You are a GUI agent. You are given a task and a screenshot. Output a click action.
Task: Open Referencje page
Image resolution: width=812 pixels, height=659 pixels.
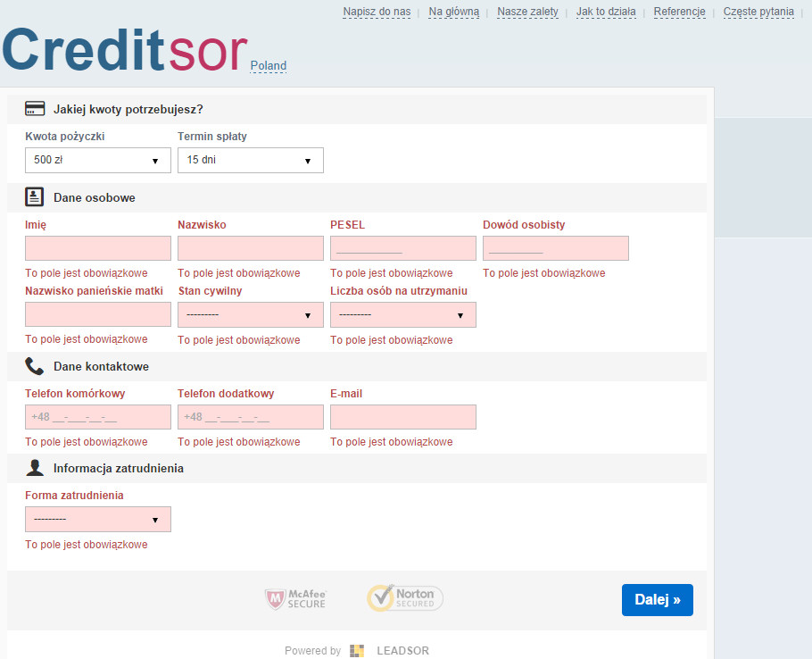(x=679, y=12)
